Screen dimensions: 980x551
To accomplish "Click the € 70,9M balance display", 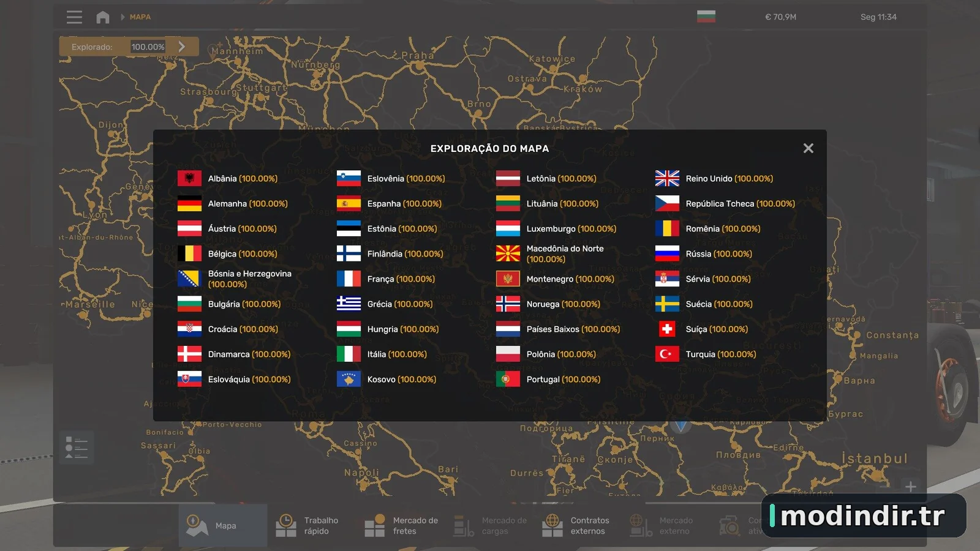I will tap(780, 17).
